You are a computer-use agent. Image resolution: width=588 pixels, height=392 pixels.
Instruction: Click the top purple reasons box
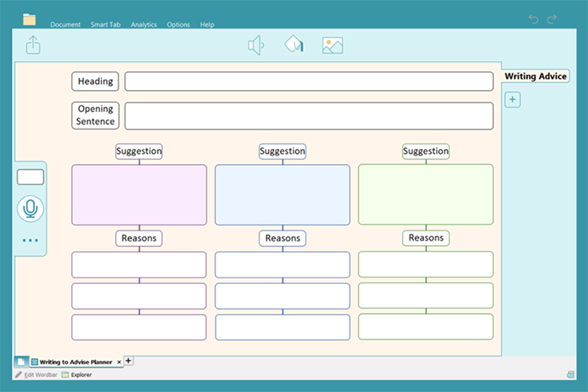pyautogui.click(x=139, y=264)
